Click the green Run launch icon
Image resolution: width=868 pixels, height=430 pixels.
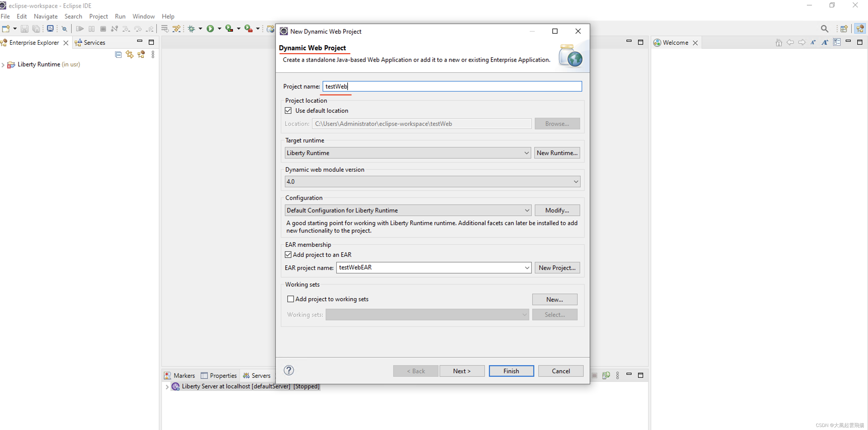click(210, 29)
